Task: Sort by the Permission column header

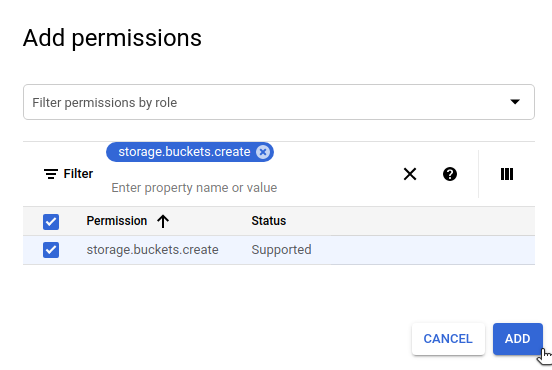Action: coord(117,221)
